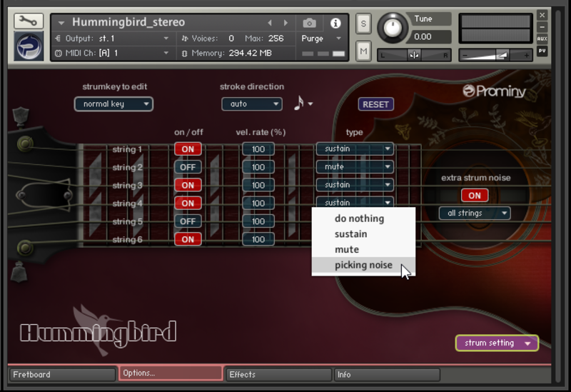
Task: Open the Purge menu
Action: click(x=321, y=39)
